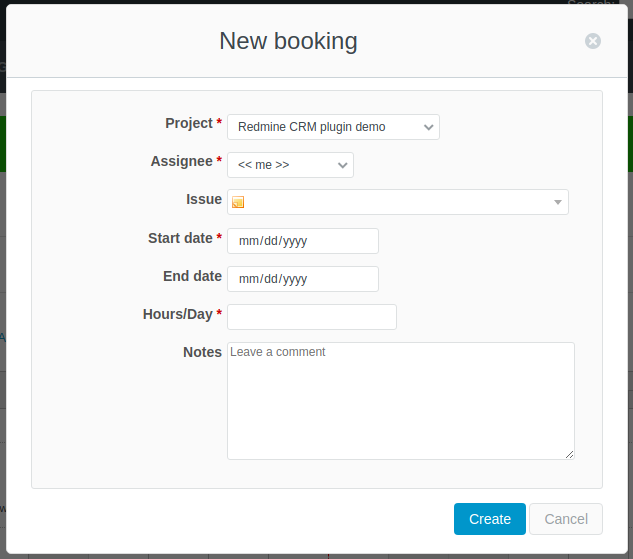This screenshot has height=559, width=633.
Task: Click the Hours/Day input box
Action: [311, 317]
